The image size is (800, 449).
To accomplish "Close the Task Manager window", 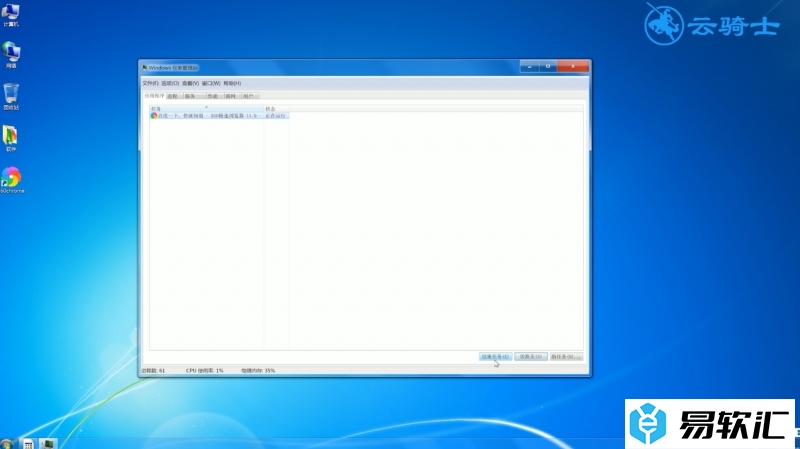I will coord(573,66).
